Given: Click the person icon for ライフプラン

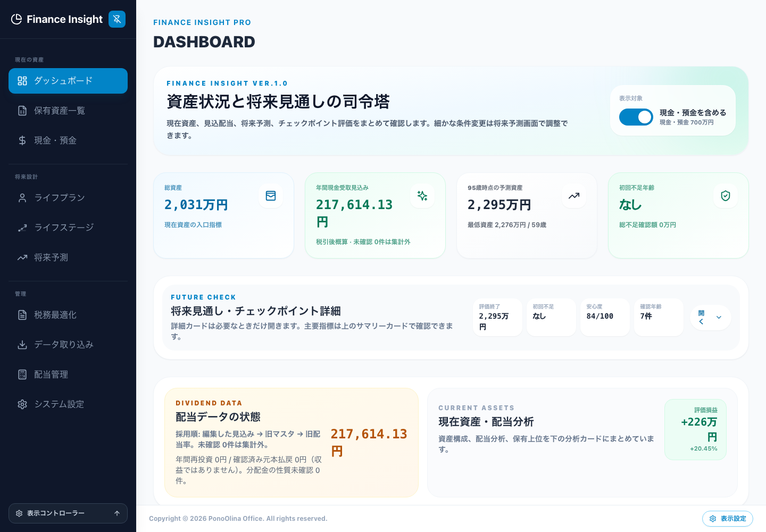Looking at the screenshot, I should pyautogui.click(x=22, y=198).
